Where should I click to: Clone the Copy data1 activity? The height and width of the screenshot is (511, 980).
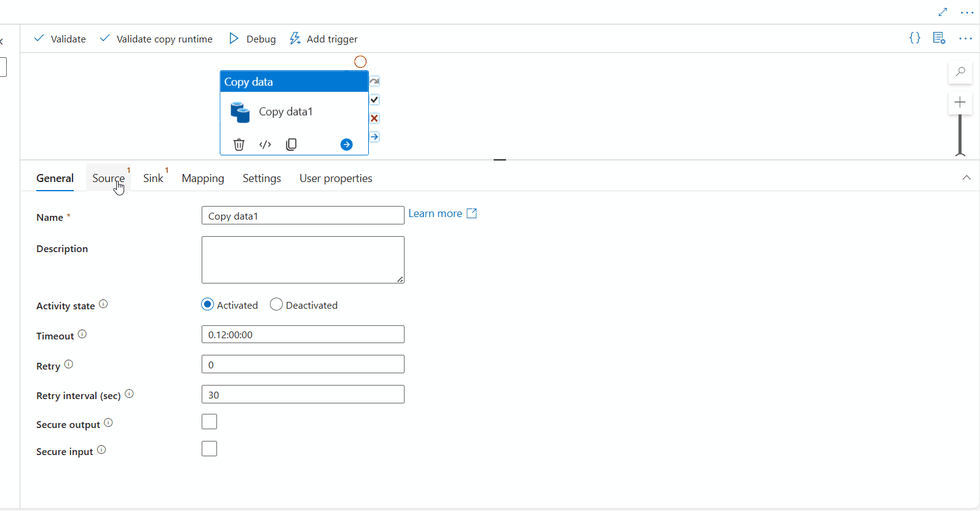(x=291, y=145)
